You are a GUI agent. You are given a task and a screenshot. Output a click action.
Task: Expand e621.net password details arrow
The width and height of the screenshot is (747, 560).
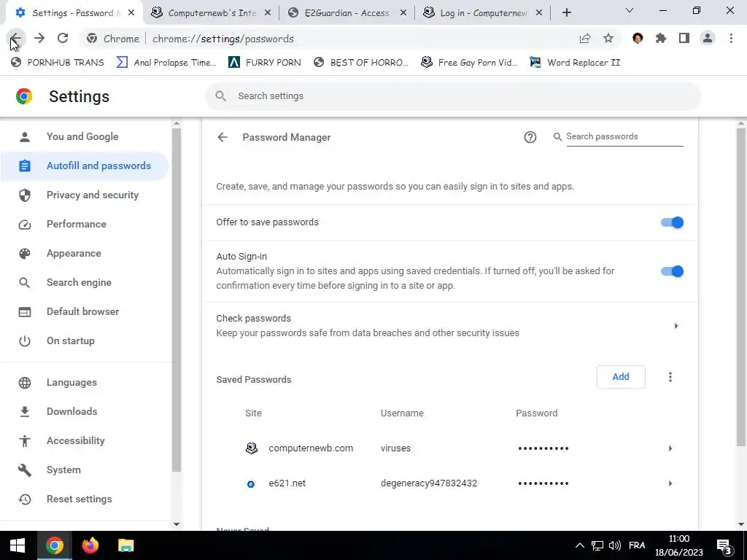click(670, 483)
